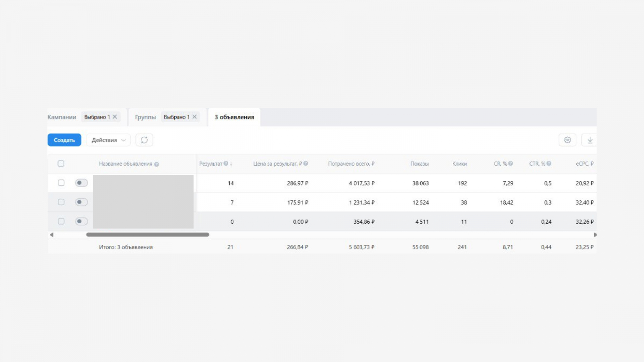
Task: Click Результат sort arrow icon
Action: [x=231, y=163]
